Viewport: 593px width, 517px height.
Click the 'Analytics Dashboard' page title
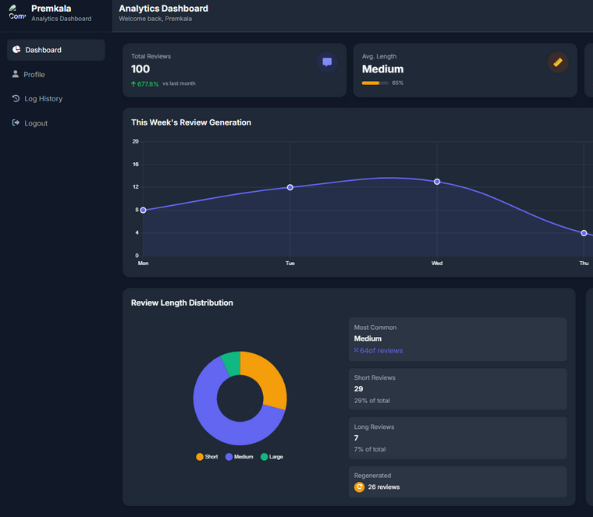click(x=163, y=9)
